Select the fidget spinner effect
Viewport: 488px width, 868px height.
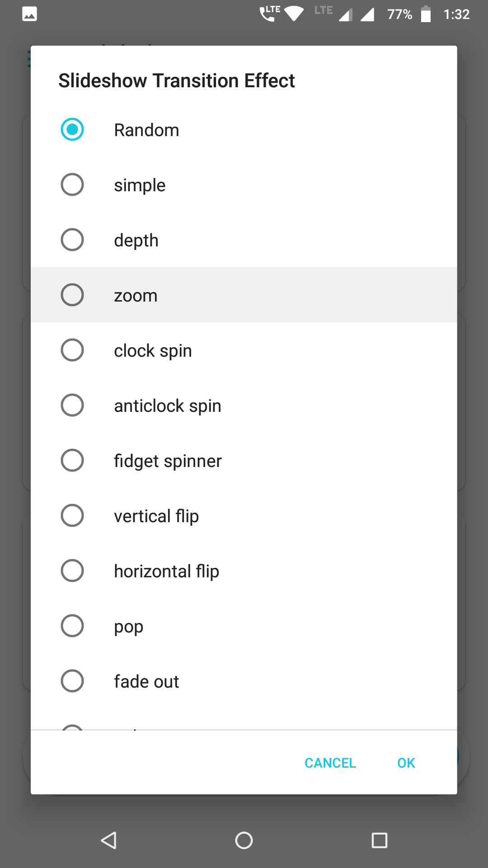click(244, 461)
